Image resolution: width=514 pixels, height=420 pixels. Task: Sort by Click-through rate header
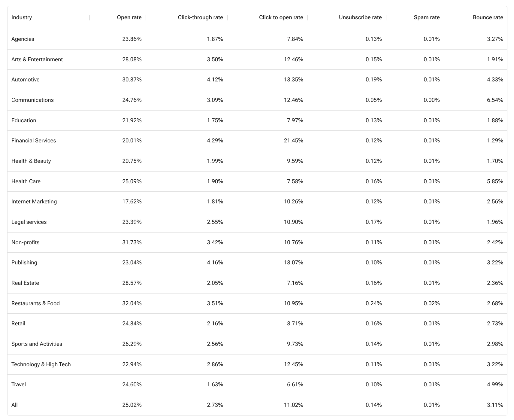pyautogui.click(x=200, y=17)
